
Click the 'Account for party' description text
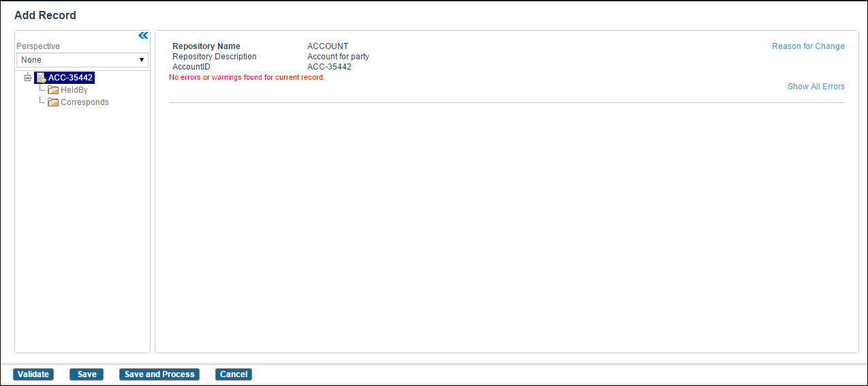338,57
